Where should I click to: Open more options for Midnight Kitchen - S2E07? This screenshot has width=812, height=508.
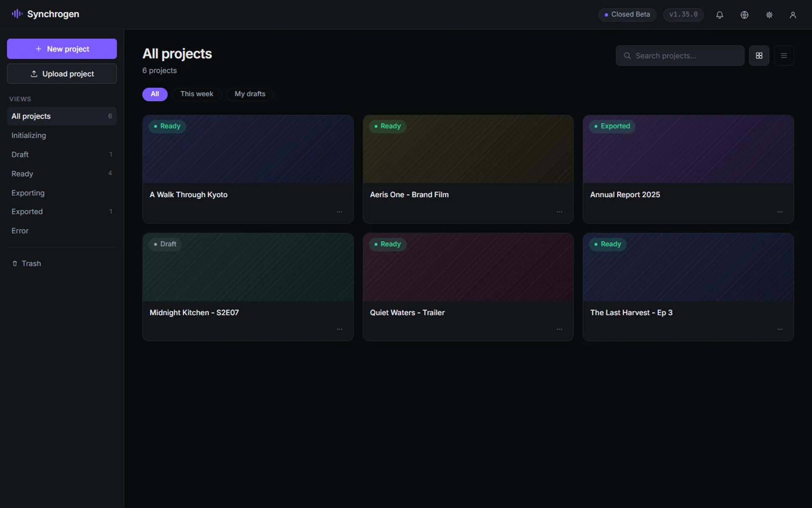click(x=340, y=329)
